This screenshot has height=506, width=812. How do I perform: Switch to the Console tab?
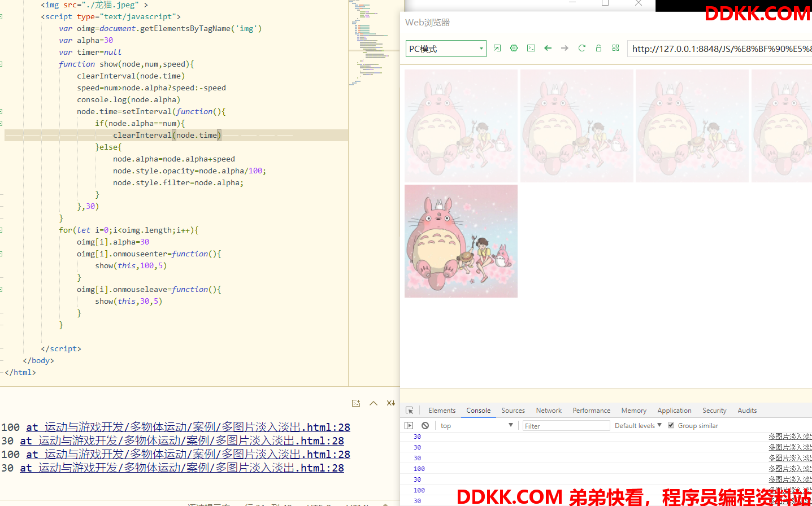478,411
